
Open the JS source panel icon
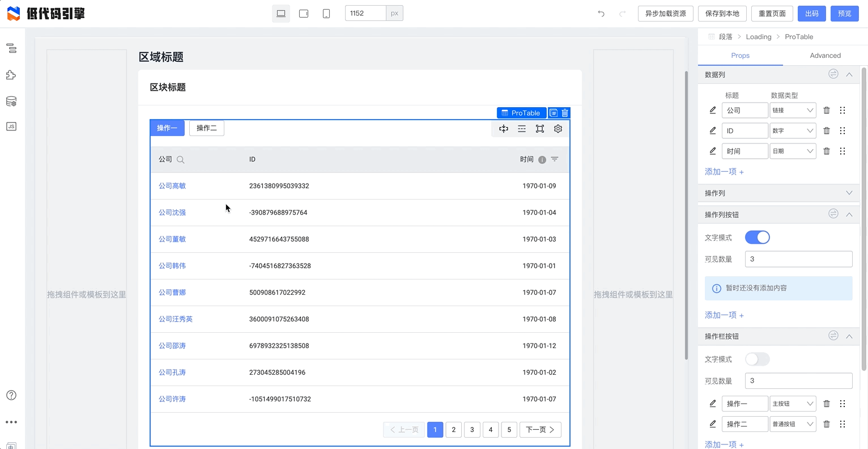click(11, 126)
